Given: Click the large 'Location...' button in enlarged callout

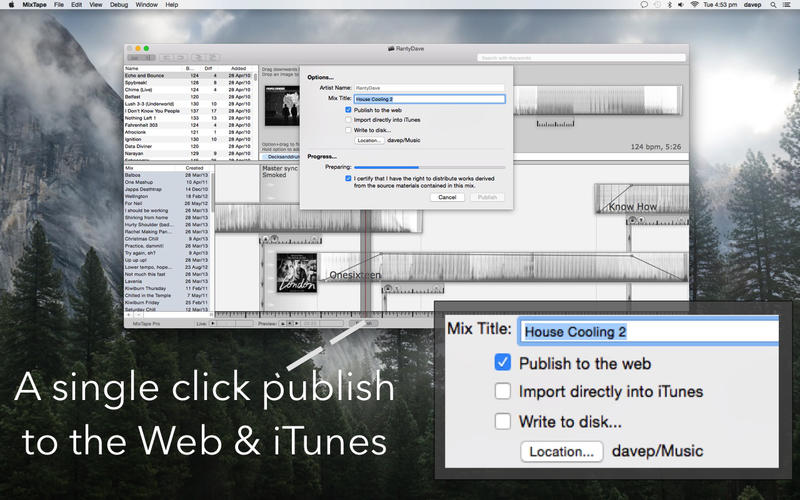Looking at the screenshot, I should [562, 452].
